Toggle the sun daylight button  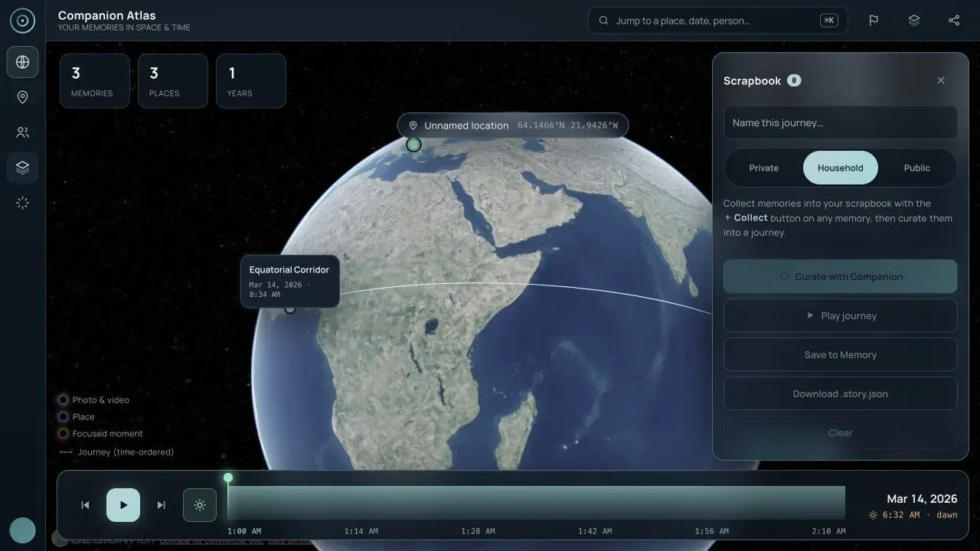[200, 505]
